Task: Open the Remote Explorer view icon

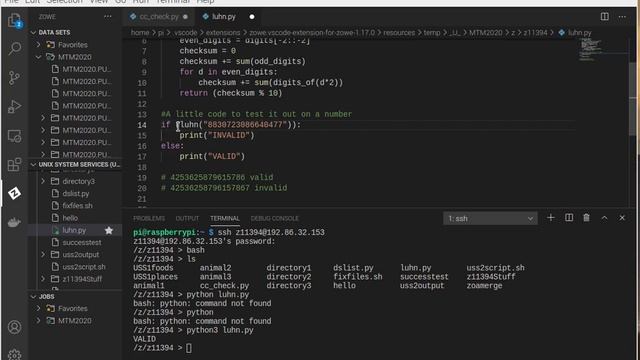Action: pos(15,136)
